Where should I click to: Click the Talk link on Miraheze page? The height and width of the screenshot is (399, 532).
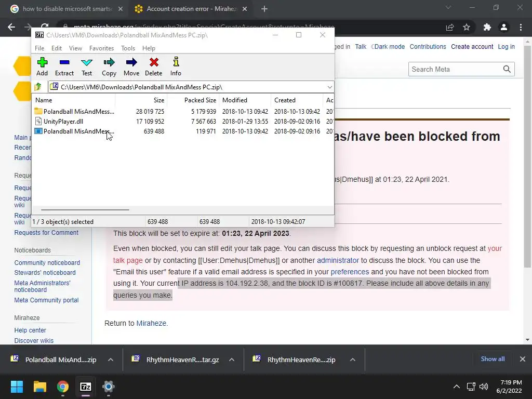pyautogui.click(x=361, y=46)
